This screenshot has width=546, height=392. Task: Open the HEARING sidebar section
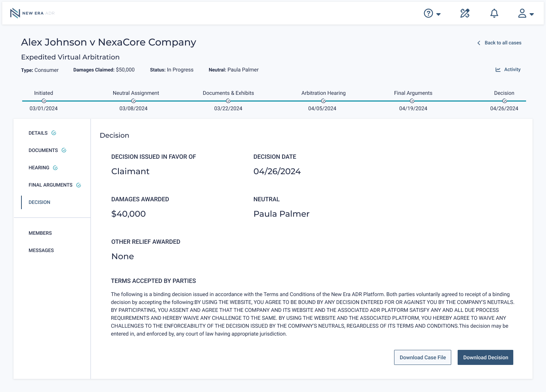39,168
